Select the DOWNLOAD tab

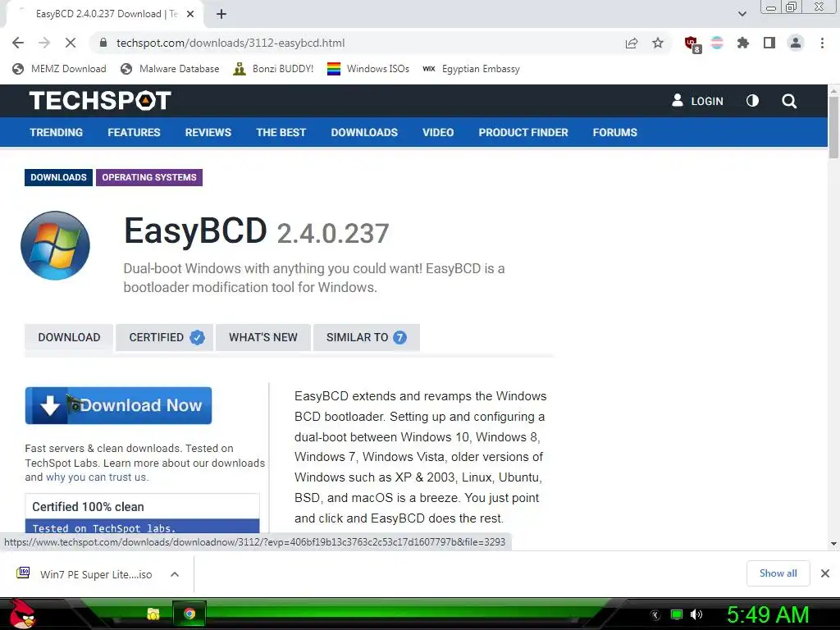tap(69, 337)
